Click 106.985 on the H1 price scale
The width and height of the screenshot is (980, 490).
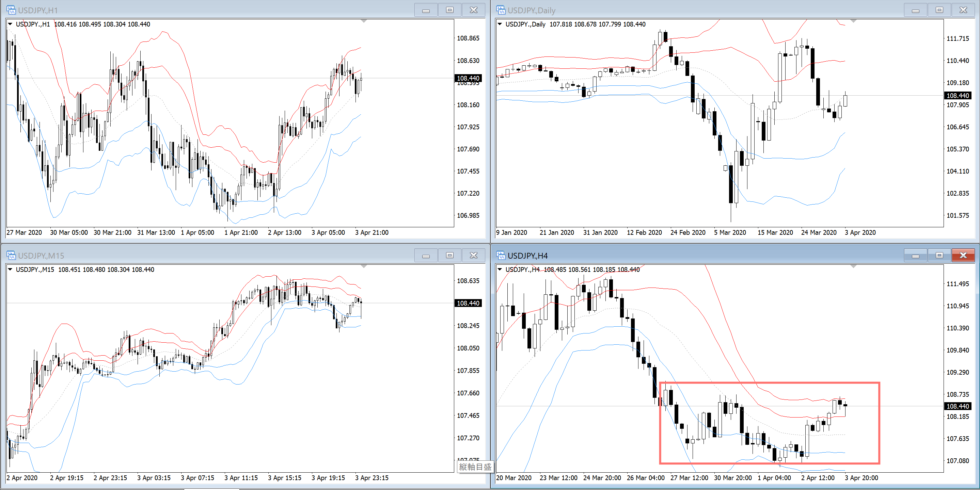[x=468, y=215]
